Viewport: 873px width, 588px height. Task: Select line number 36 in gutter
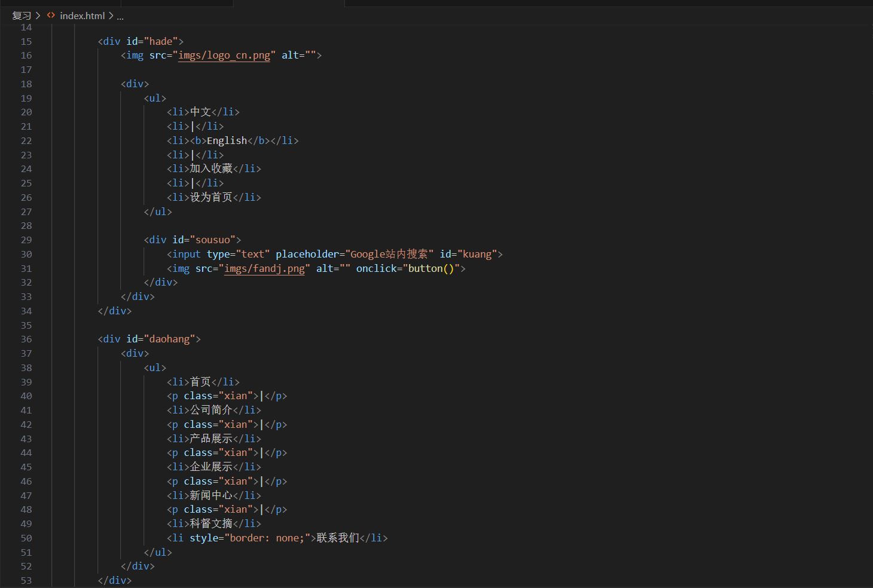tap(26, 339)
